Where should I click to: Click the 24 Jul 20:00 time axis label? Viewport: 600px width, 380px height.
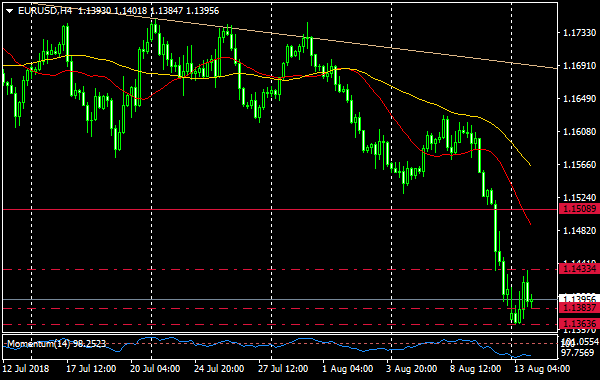tap(219, 369)
